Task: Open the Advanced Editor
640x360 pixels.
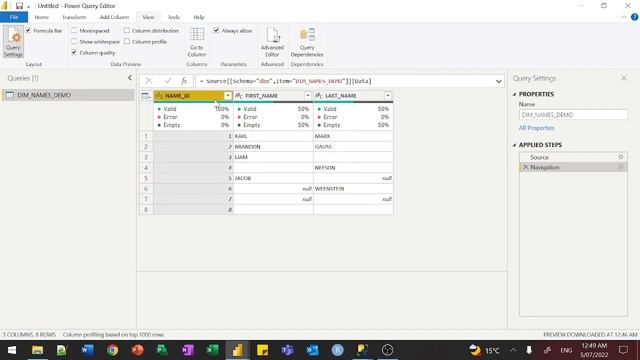Action: 272,42
